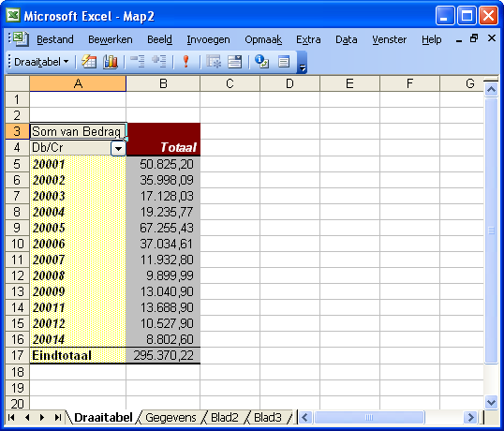This screenshot has height=431, width=504.
Task: Select row 10 header
Action: 18,244
